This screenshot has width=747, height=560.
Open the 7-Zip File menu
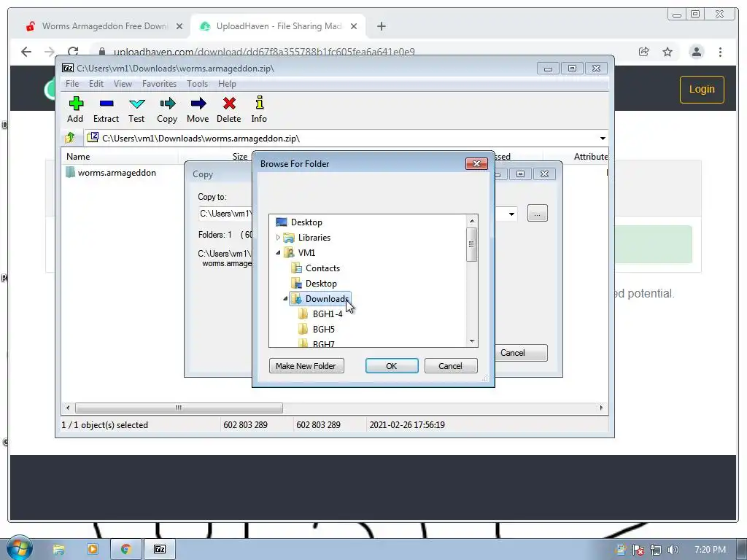click(72, 84)
